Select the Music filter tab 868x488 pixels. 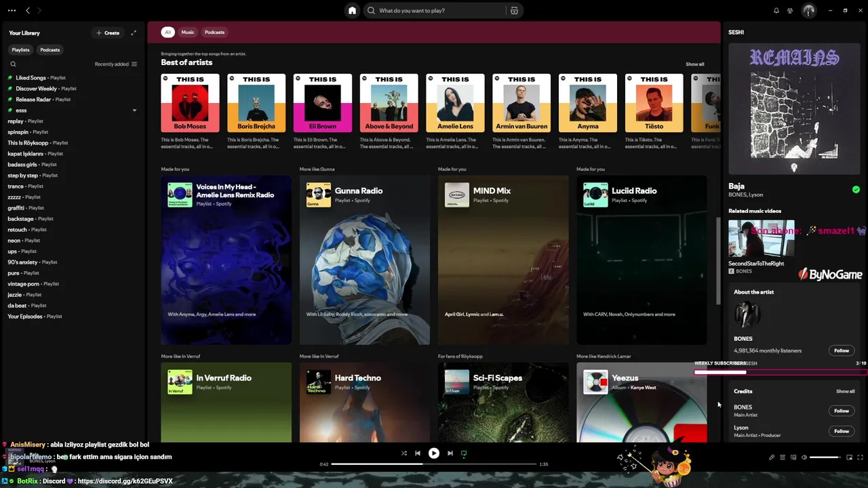pos(188,32)
